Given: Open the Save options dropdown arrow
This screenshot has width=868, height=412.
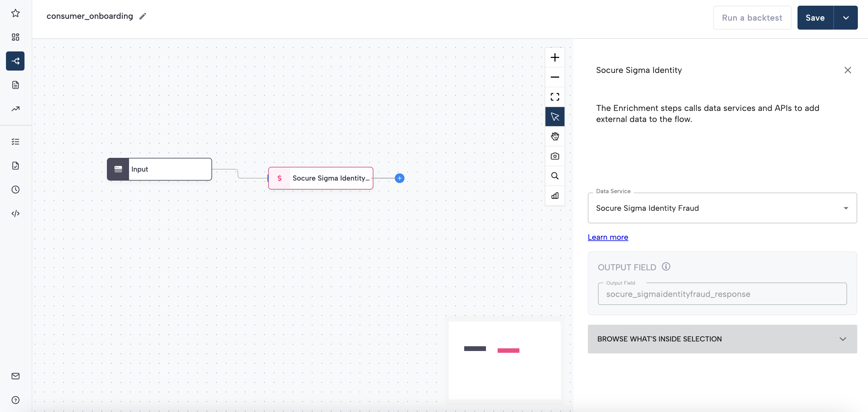Looking at the screenshot, I should [845, 18].
